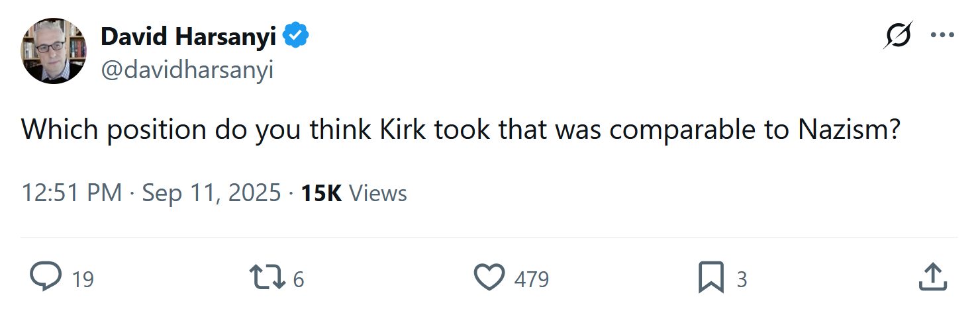
Task: Open the Grok actions icon
Action: click(x=897, y=35)
